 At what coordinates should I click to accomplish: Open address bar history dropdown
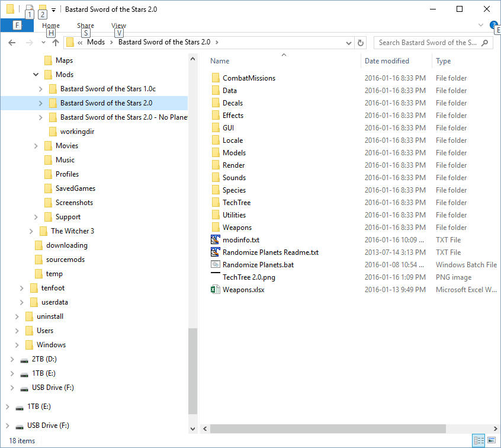tap(349, 43)
